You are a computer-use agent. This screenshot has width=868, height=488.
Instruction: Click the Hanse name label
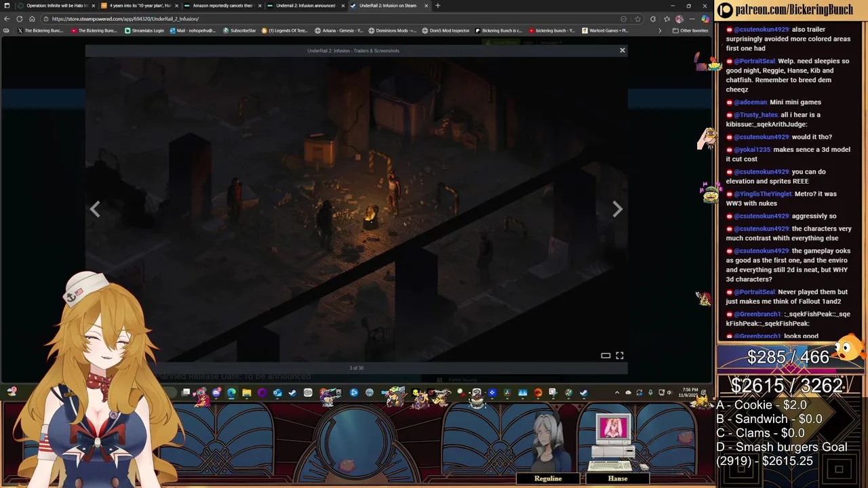coord(618,479)
